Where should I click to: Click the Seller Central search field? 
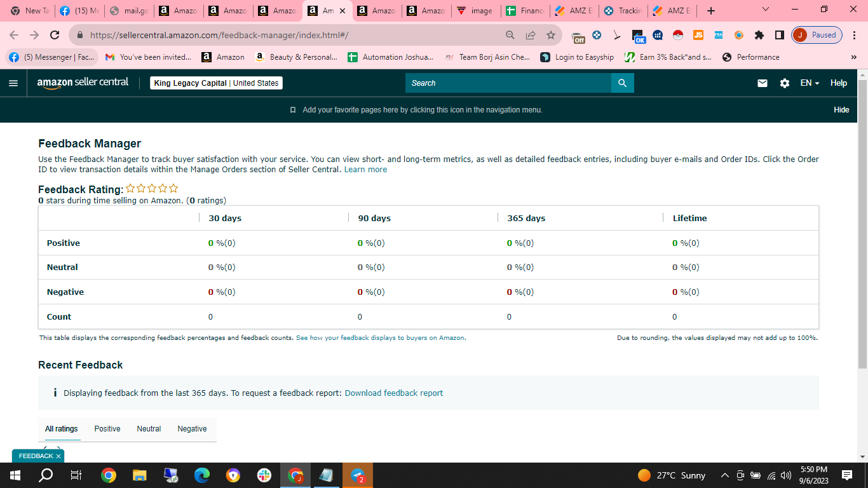508,83
